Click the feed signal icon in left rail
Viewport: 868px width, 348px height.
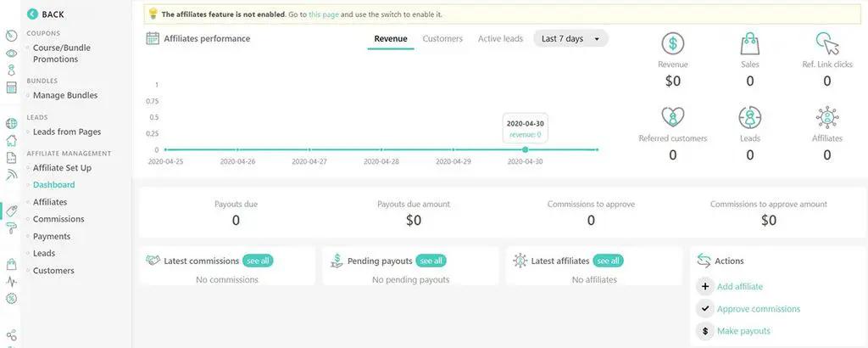(11, 175)
